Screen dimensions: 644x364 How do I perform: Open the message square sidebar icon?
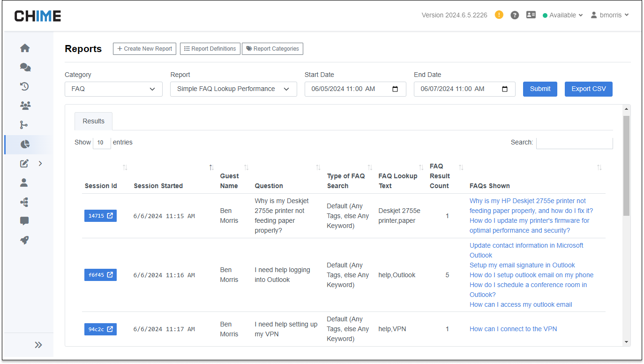tap(25, 221)
